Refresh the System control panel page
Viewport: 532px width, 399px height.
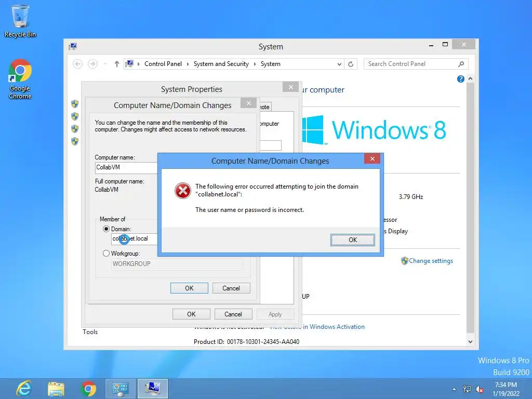click(351, 64)
